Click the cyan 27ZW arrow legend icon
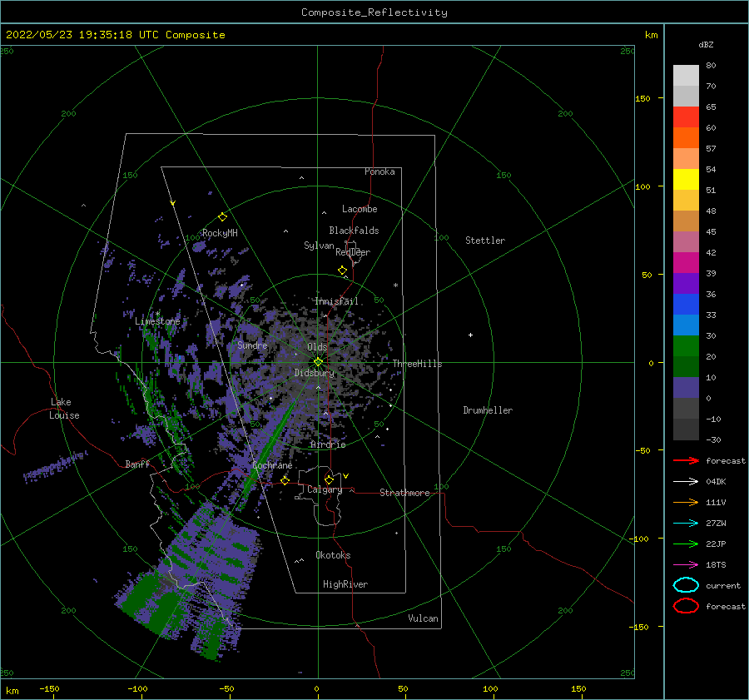 coord(686,524)
